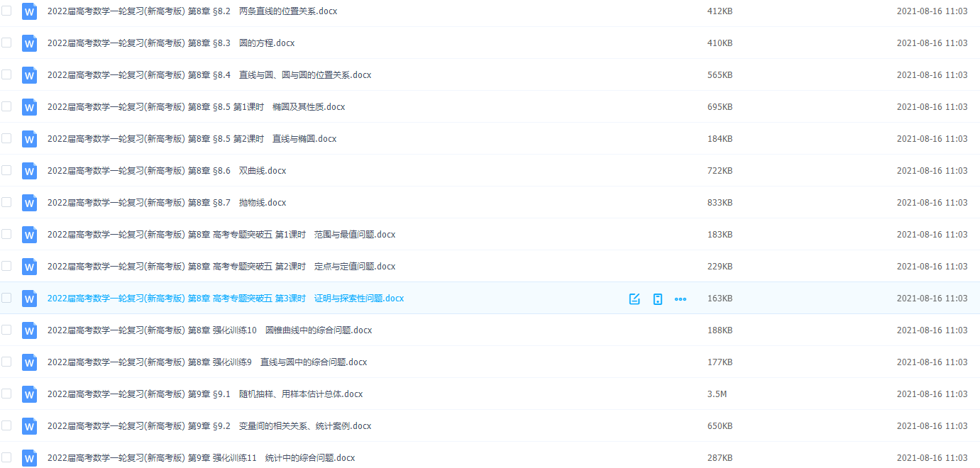Screen dimensions: 980x468
Task: Click the Word icon on the 随机抽样 file row
Action: (29, 394)
